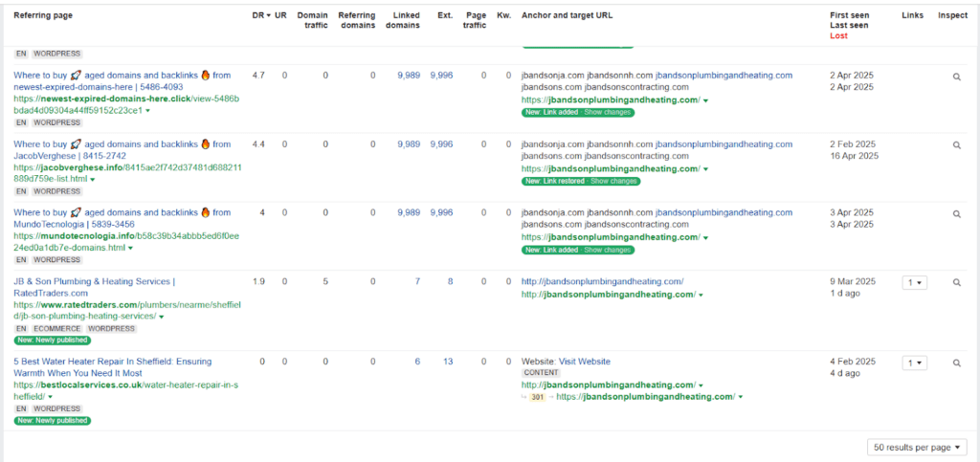Image resolution: width=980 pixels, height=462 pixels.
Task: Sort by Ext. column header
Action: pyautogui.click(x=445, y=15)
